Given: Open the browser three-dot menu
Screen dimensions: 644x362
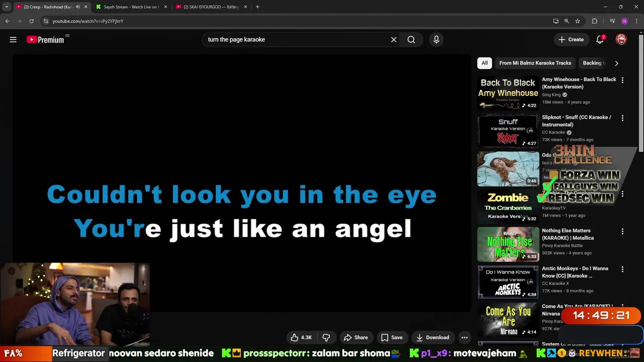Looking at the screenshot, I should [x=636, y=21].
